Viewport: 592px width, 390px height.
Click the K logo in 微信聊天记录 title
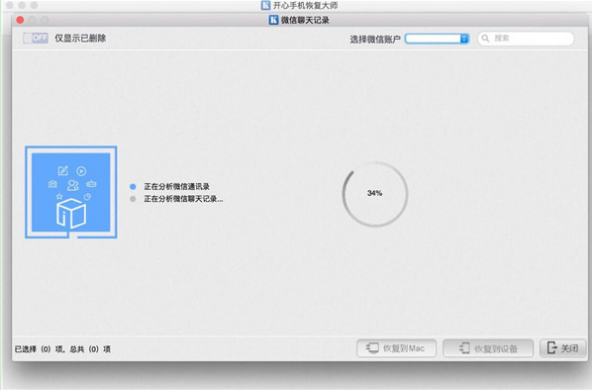273,20
